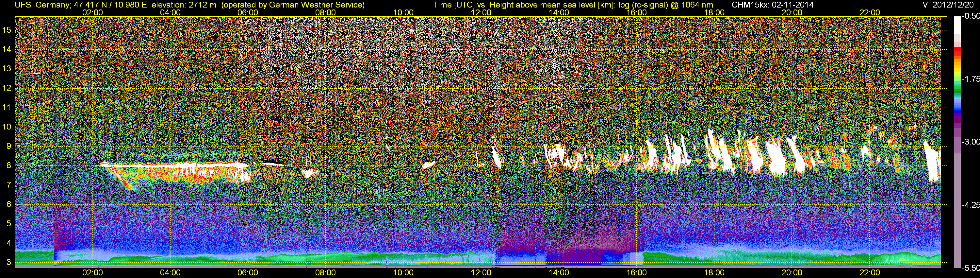Viewport: 980px width, 278px height.
Task: Click the -4.25 color scale value
Action: pos(970,205)
